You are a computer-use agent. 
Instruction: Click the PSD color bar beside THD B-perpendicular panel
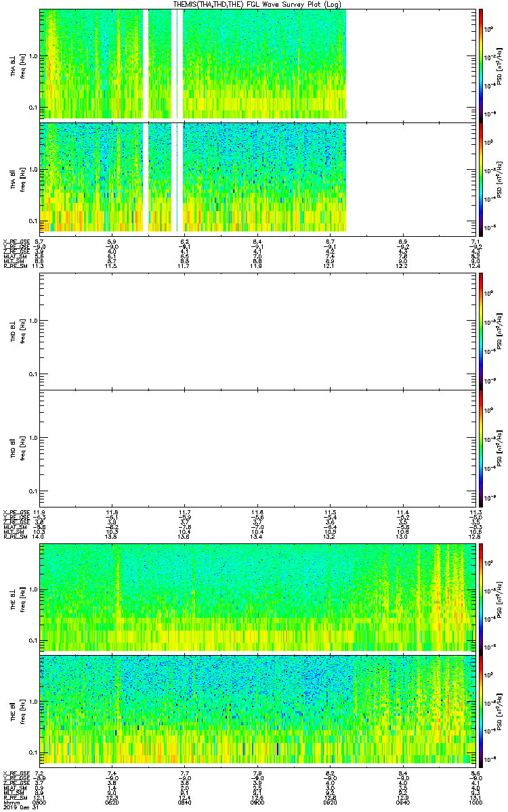481,331
